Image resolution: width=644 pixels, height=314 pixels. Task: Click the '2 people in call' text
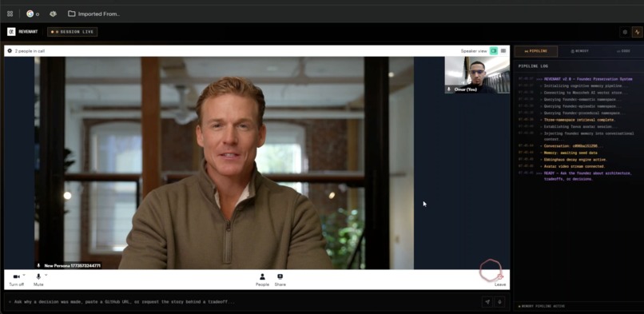pos(30,51)
